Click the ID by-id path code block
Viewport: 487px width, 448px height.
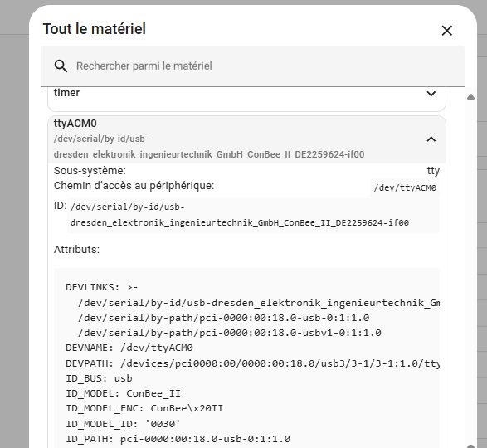(x=253, y=215)
